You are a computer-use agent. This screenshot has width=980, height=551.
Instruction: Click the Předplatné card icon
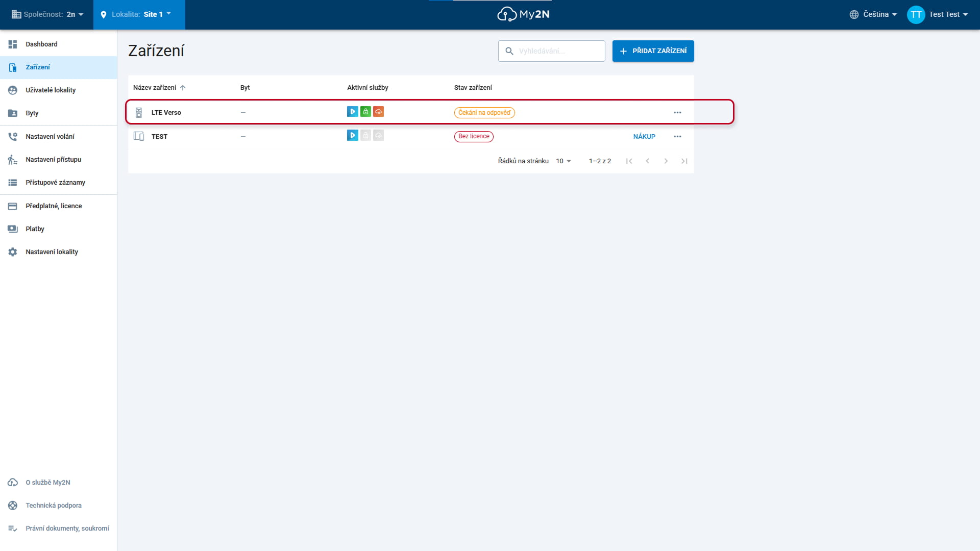point(13,206)
